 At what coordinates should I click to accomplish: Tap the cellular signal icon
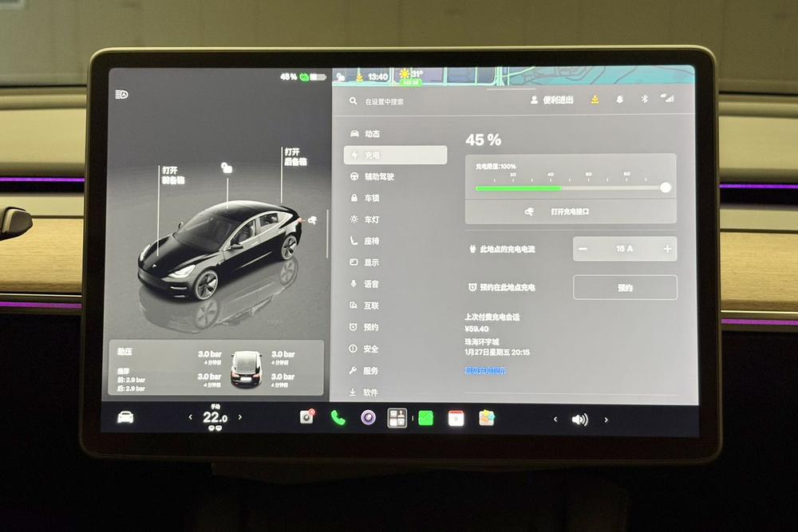point(667,97)
